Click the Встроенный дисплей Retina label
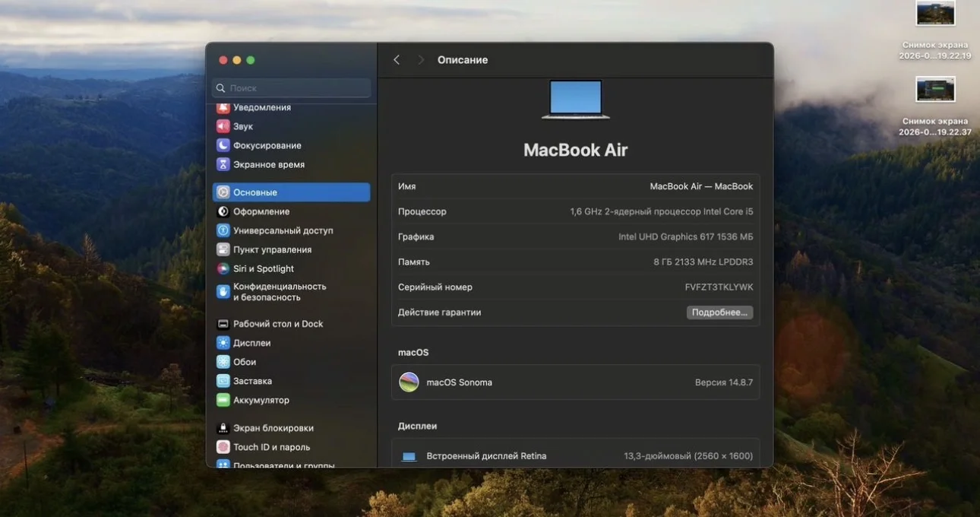980x517 pixels. pyautogui.click(x=486, y=456)
